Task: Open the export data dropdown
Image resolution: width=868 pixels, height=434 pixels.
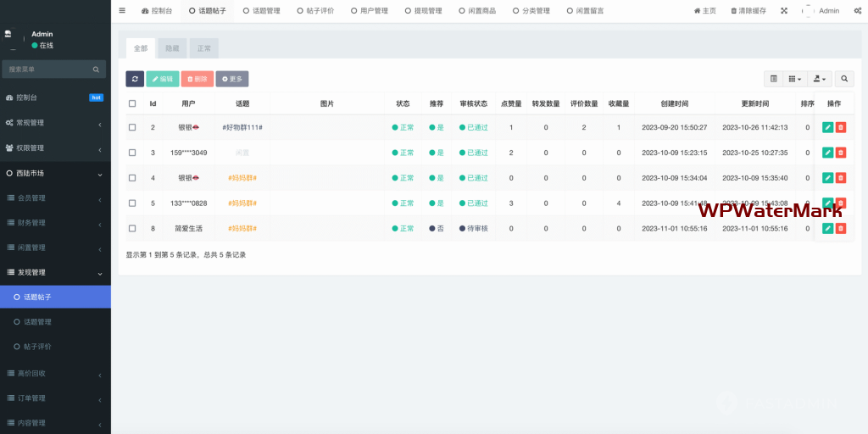Action: pyautogui.click(x=819, y=79)
